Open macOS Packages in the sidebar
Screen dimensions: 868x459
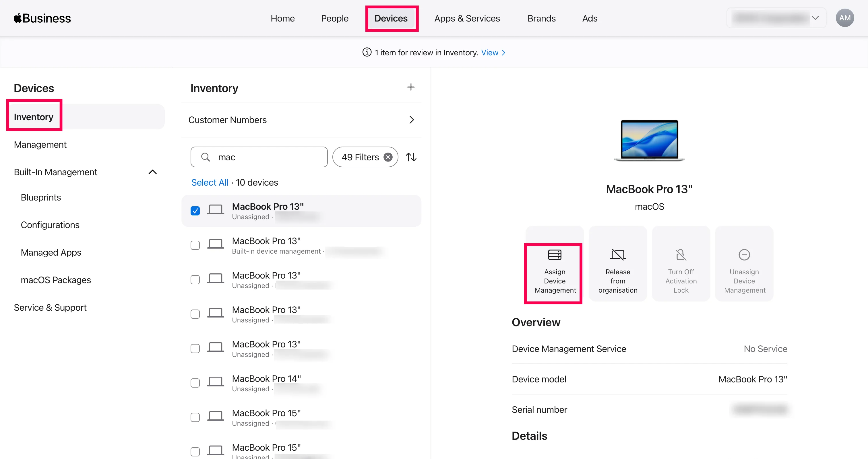tap(56, 280)
